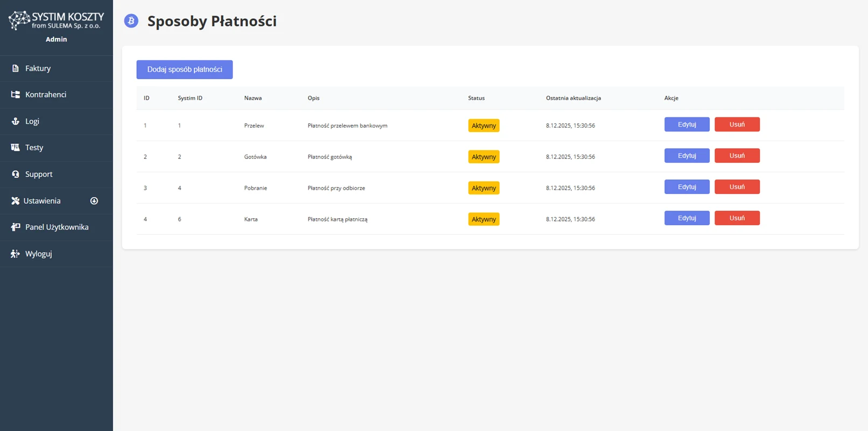The height and width of the screenshot is (431, 868).
Task: Click Systim ID value 6 in Karta row
Action: tap(179, 219)
